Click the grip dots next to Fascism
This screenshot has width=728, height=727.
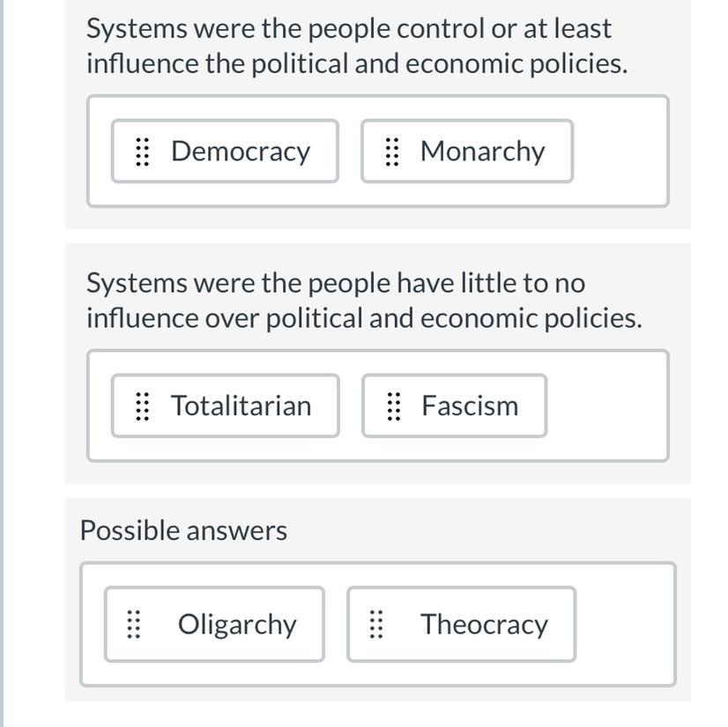click(x=393, y=406)
